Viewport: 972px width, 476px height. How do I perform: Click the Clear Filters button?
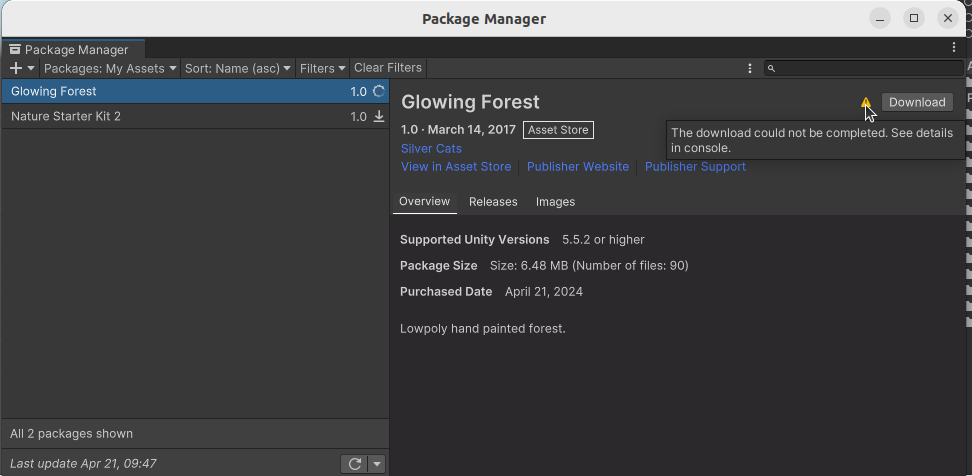pyautogui.click(x=388, y=68)
